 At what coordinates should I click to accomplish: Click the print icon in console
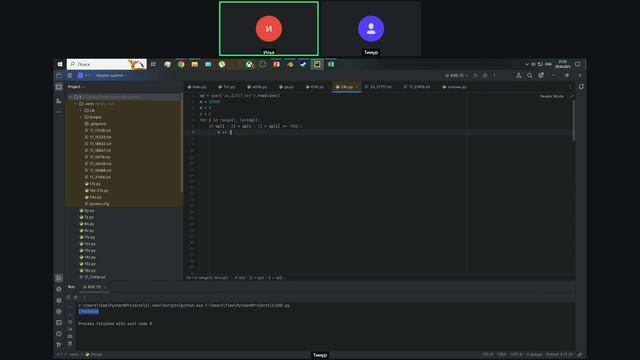pos(70,336)
